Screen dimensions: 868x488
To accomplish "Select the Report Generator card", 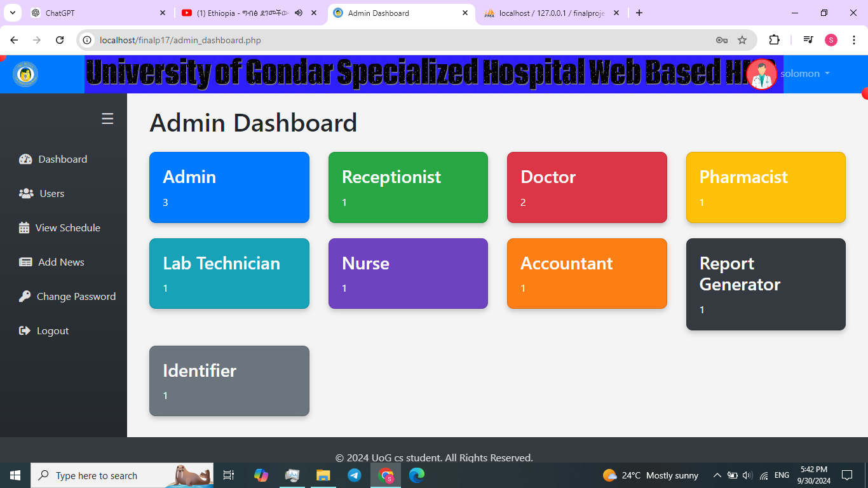I will [765, 284].
